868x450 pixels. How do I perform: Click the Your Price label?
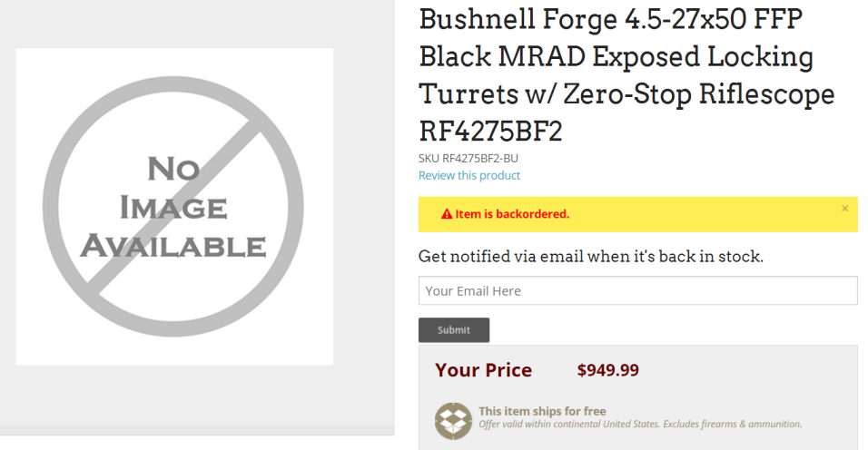[x=483, y=370]
